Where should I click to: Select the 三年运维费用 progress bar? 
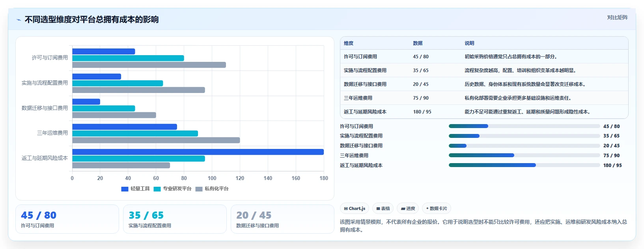point(524,155)
